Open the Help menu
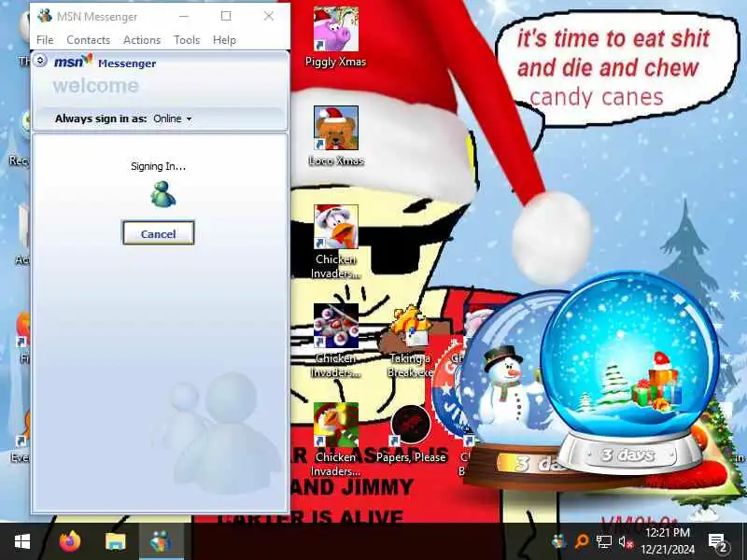 (x=224, y=40)
